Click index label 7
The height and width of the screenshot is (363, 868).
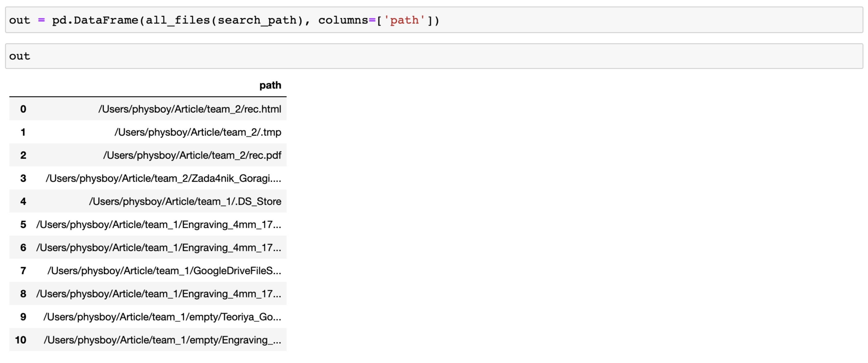(23, 271)
